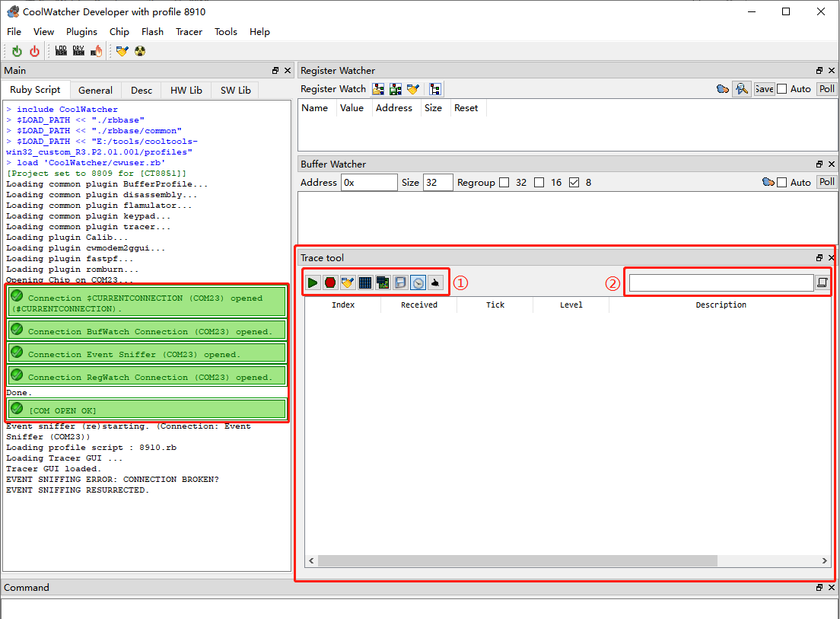
Task: Open the Tools menu
Action: point(225,32)
